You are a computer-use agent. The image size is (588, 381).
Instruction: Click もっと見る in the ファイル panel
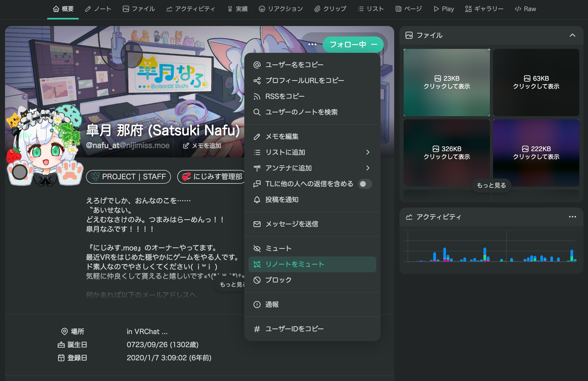point(491,185)
